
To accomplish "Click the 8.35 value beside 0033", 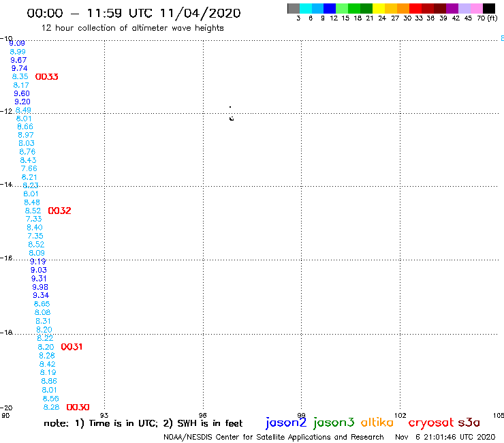I will pos(20,77).
